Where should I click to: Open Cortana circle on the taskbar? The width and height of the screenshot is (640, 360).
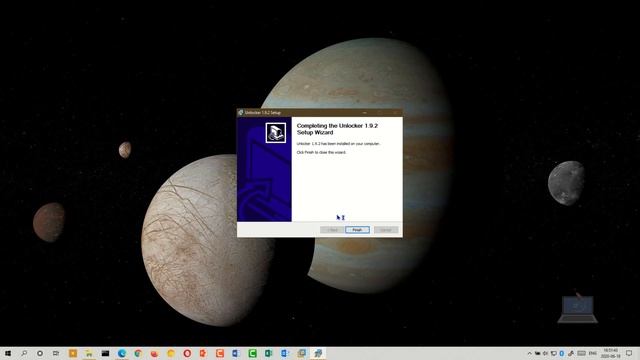coord(40,353)
